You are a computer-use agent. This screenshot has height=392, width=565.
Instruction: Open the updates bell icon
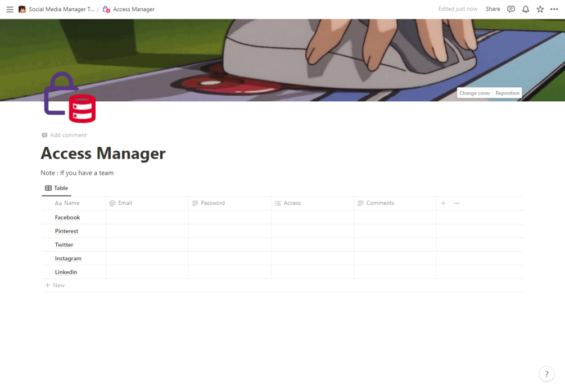coord(526,9)
